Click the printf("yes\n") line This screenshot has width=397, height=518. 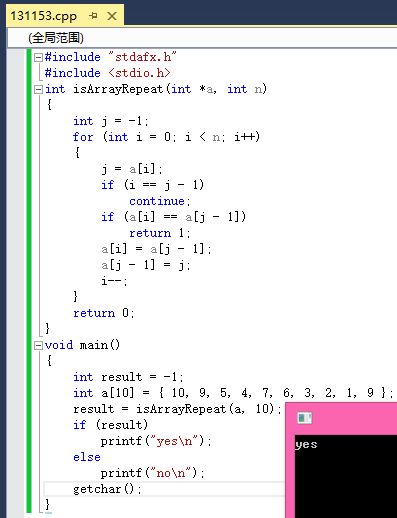[156, 441]
